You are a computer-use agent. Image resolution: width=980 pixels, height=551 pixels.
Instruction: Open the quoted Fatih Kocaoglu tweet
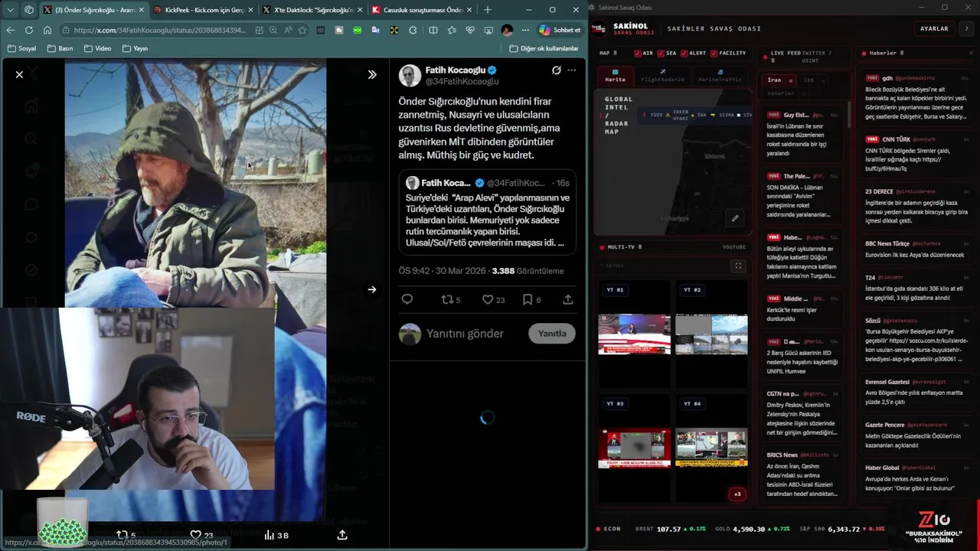coord(487,212)
